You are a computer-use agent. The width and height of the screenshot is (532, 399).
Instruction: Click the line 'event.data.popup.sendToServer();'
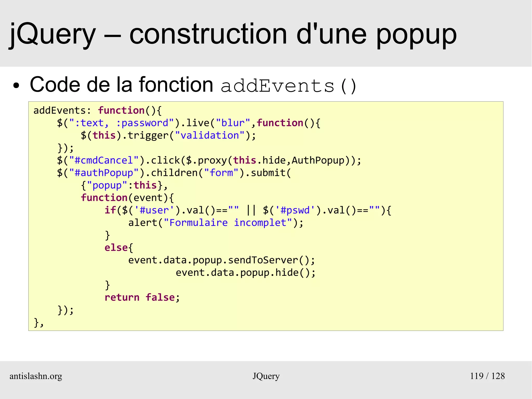coord(222,260)
